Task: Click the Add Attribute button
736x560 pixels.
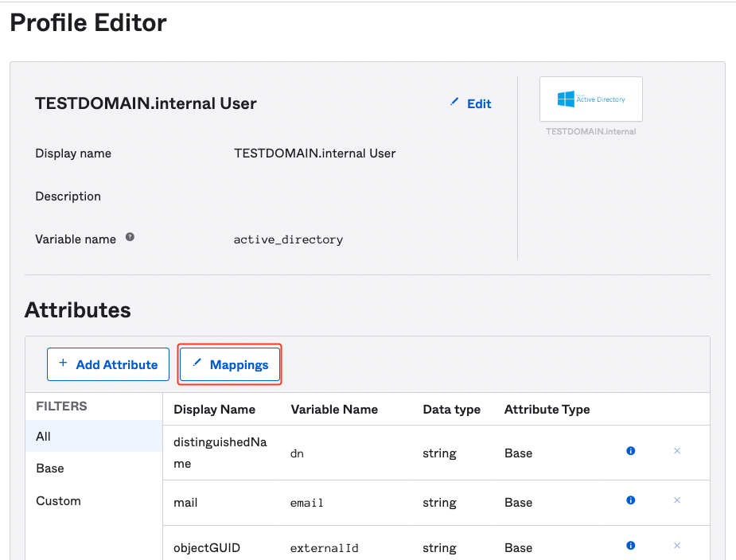Action: coord(108,364)
